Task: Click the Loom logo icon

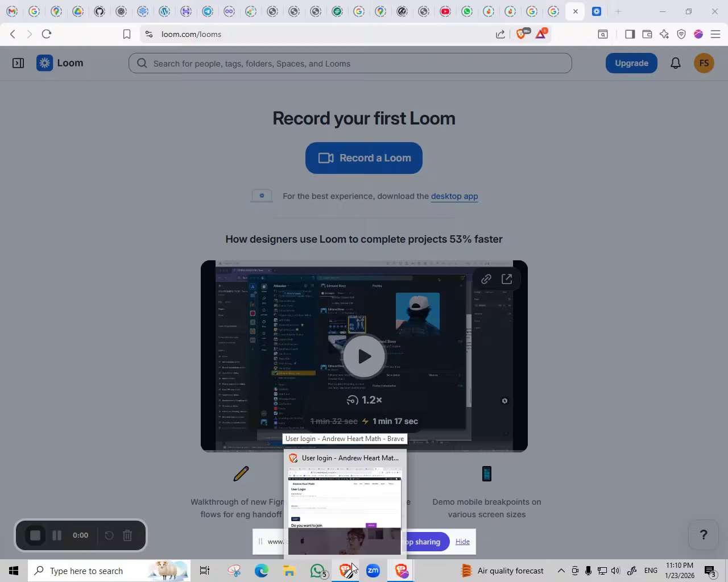Action: coord(44,63)
